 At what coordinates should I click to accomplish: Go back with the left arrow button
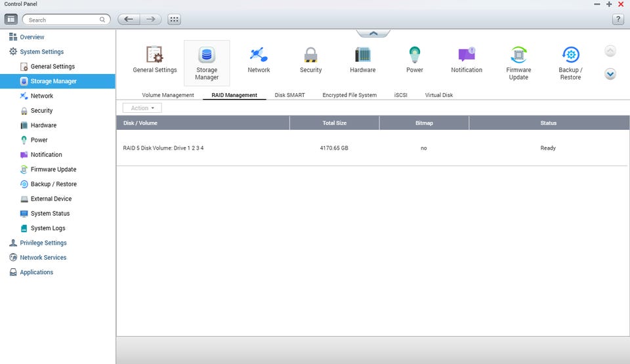coord(129,20)
